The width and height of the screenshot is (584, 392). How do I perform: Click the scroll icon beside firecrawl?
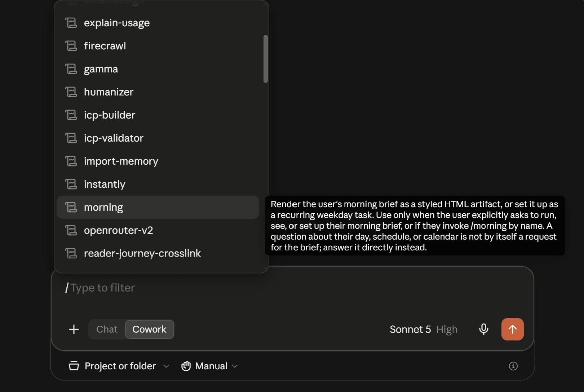[x=71, y=46]
